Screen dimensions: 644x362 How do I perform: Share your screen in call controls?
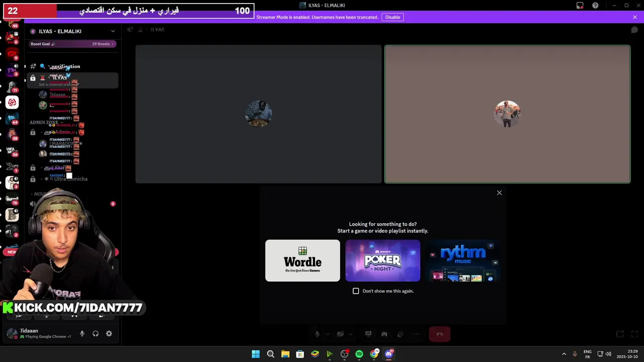click(368, 334)
